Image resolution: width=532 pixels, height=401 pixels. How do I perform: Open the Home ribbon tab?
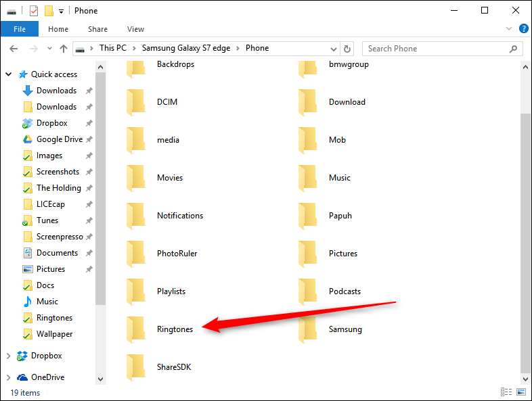[x=58, y=29]
